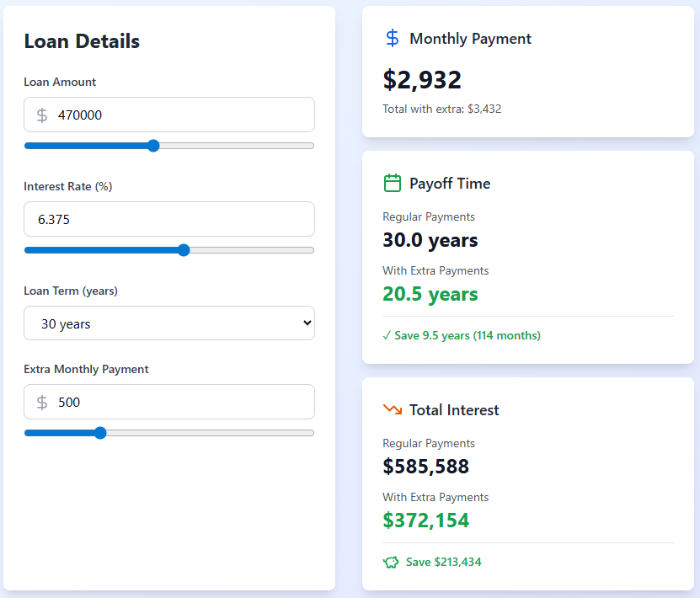Click the green 20.5 years payoff value
The width and height of the screenshot is (700, 598).
coord(430,295)
